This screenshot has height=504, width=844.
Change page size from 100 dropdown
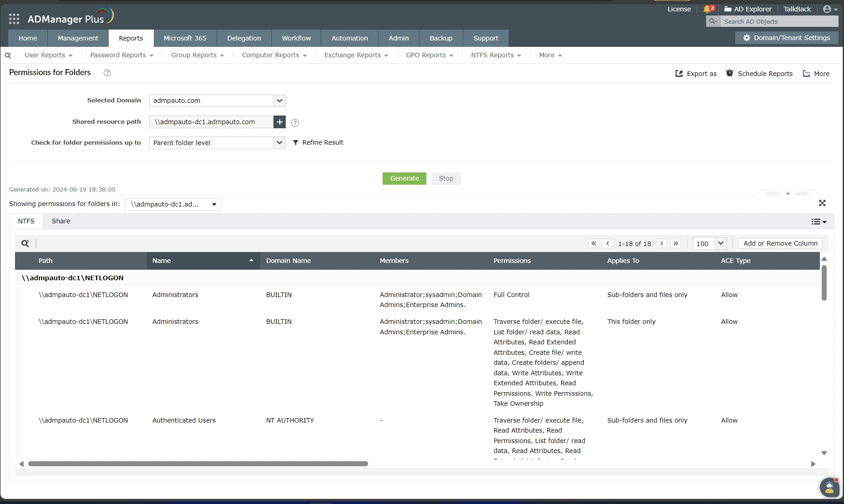(721, 243)
